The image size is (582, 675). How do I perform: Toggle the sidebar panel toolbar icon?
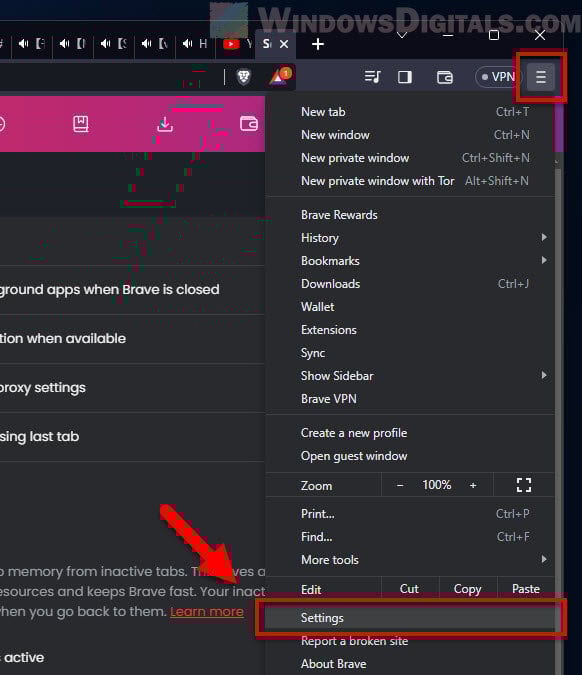(x=405, y=77)
